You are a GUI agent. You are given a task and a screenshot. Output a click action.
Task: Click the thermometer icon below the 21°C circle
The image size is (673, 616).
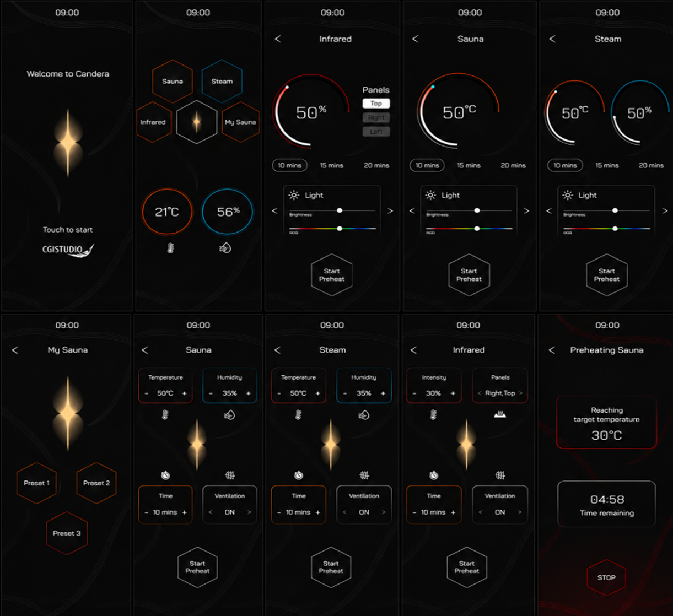click(170, 249)
